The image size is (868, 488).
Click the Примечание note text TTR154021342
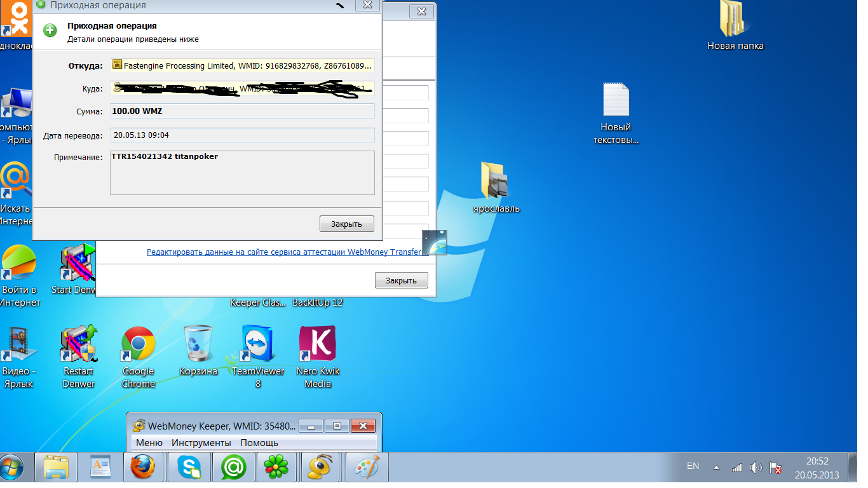point(165,156)
